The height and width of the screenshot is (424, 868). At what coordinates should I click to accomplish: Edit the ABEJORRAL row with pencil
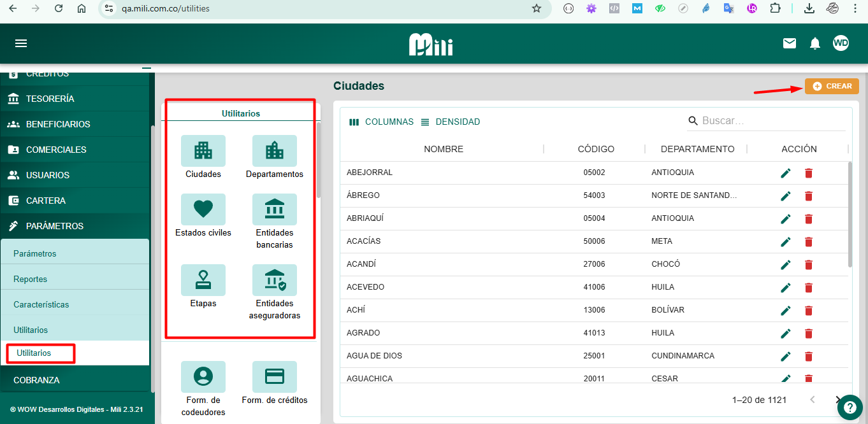786,173
